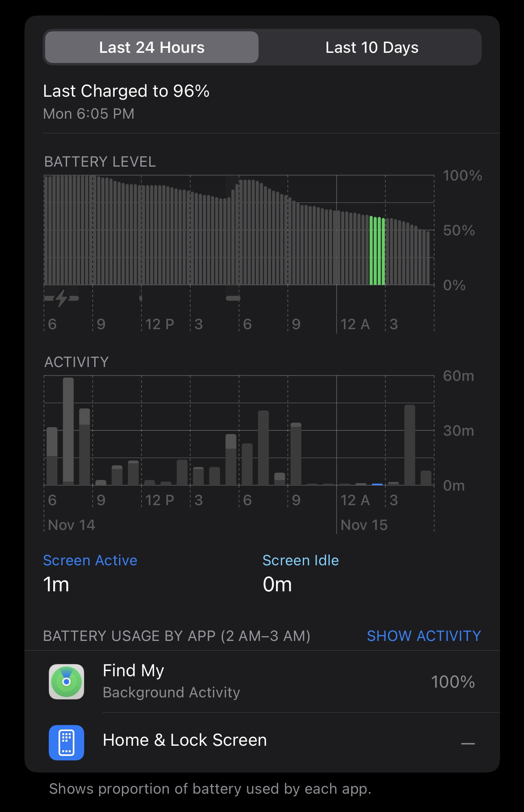The height and width of the screenshot is (812, 524).
Task: Tap the 100% usage value for Find My
Action: click(453, 682)
